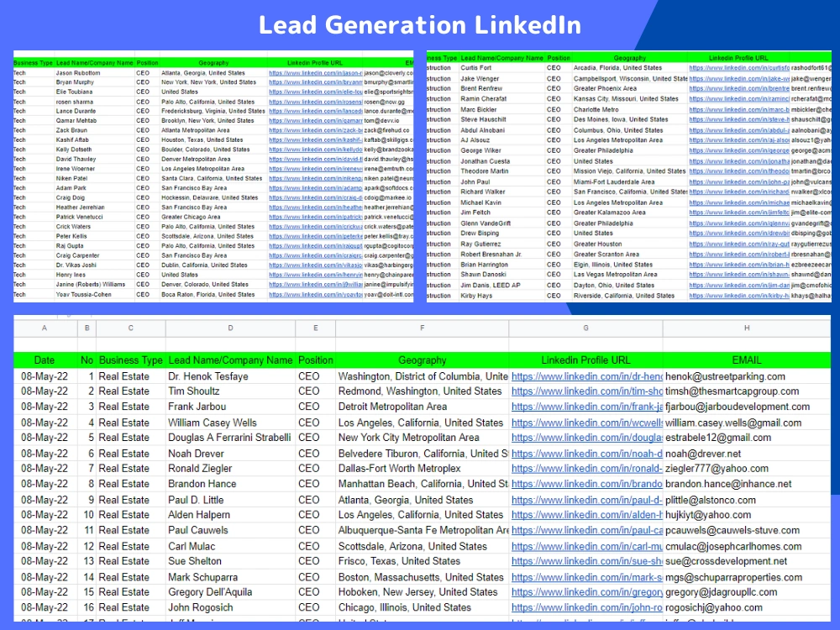
Task: Click the Business Type header cell
Action: [131, 360]
